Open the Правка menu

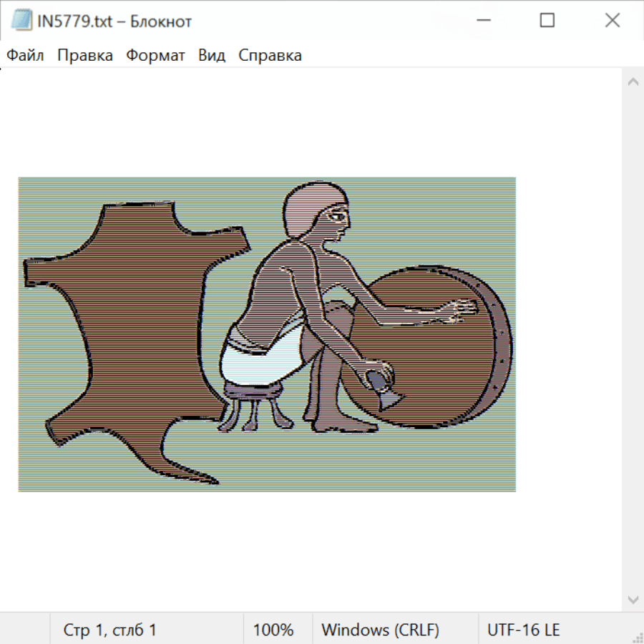pos(85,56)
